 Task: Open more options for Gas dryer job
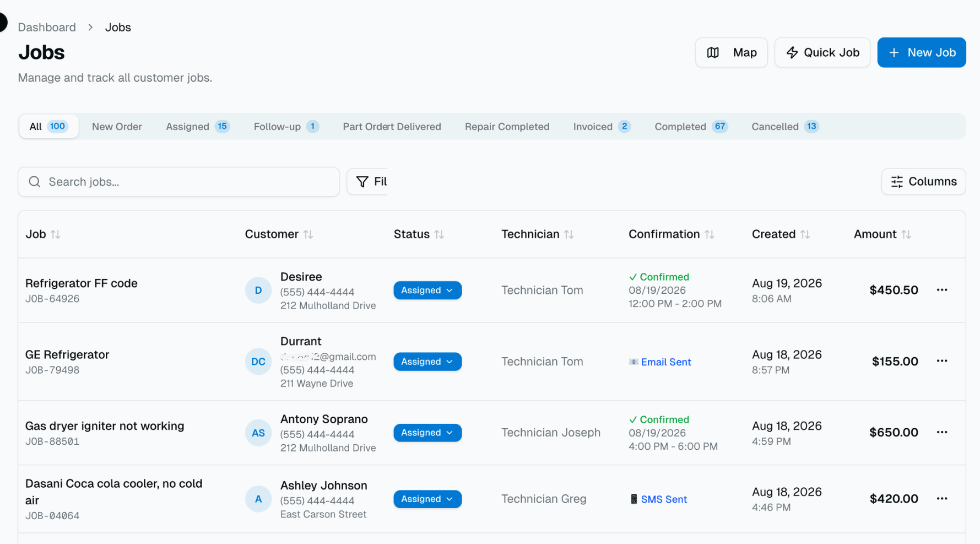point(941,432)
